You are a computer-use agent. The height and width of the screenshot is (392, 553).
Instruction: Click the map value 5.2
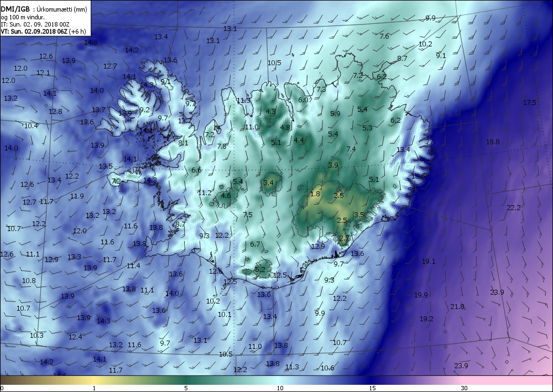[x=259, y=270]
